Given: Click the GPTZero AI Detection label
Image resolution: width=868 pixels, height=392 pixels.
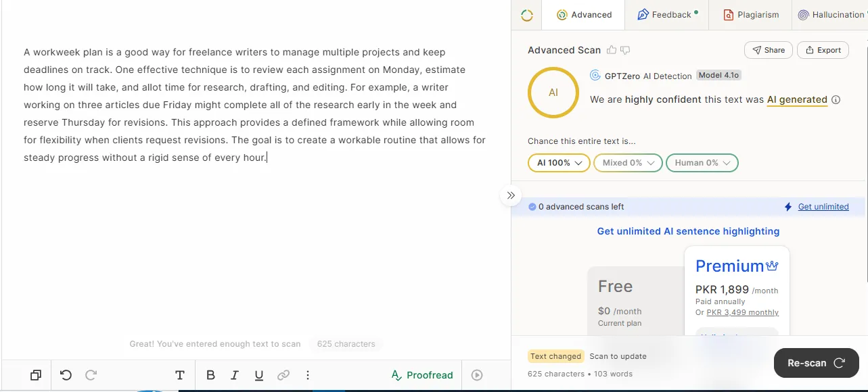Looking at the screenshot, I should click(x=648, y=76).
